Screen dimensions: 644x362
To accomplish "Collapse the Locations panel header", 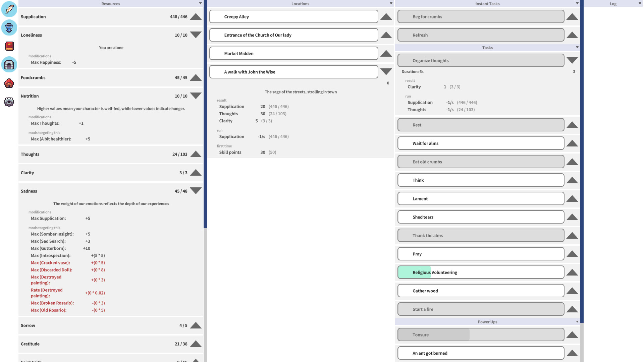I will (x=391, y=4).
